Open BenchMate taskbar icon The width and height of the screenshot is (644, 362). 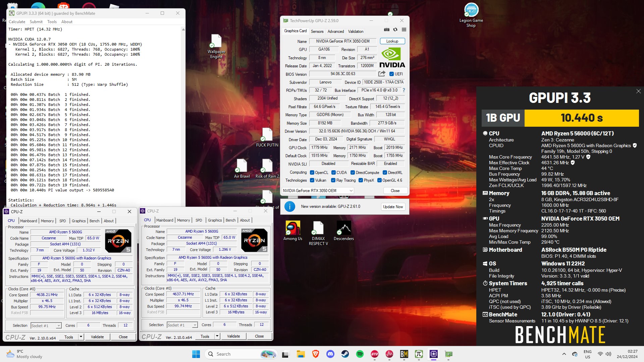pyautogui.click(x=404, y=354)
